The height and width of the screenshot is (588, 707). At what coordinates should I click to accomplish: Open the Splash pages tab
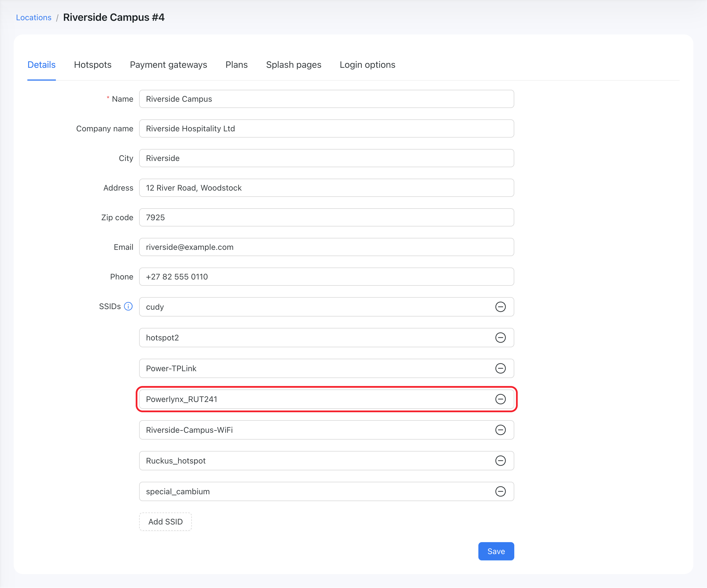[x=294, y=65]
